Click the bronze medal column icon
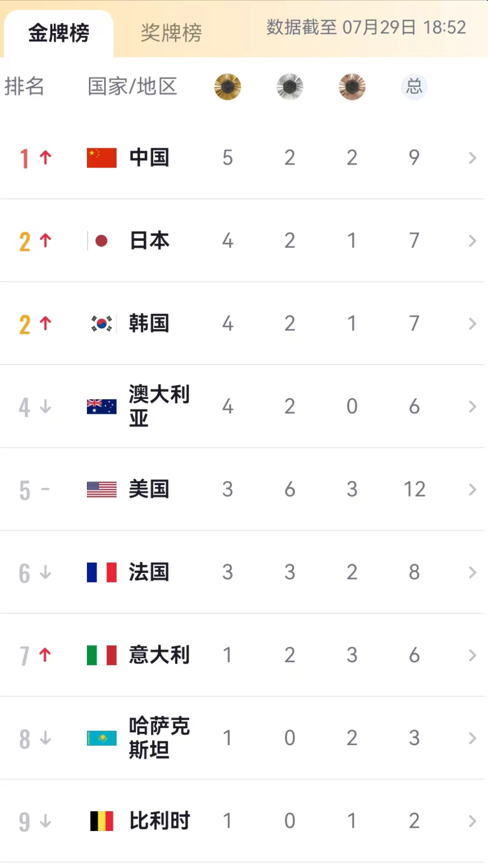The width and height of the screenshot is (488, 868). pos(352,87)
